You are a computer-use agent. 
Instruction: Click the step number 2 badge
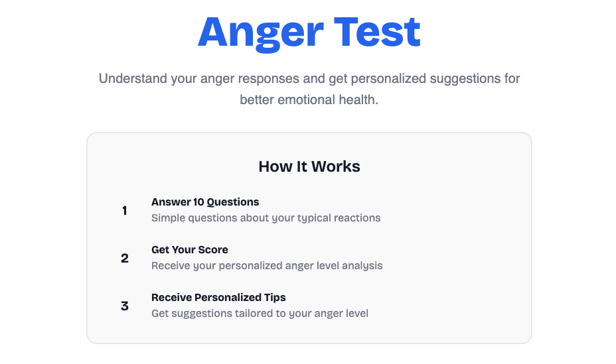point(124,258)
